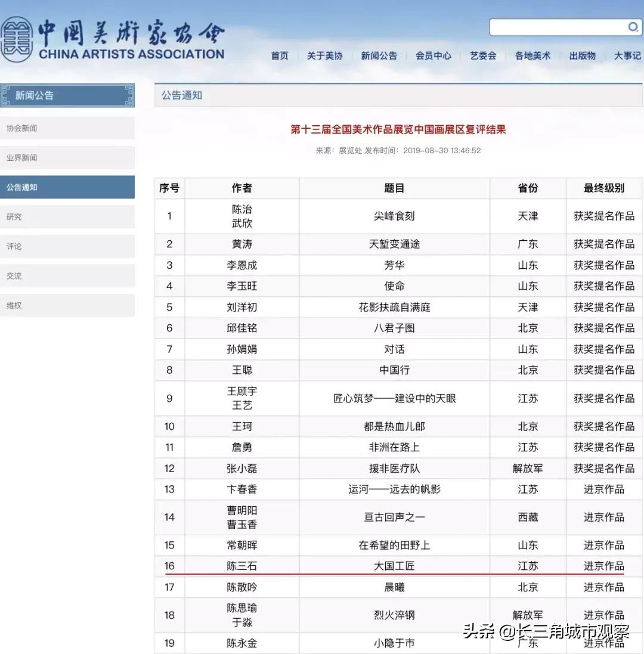
Task: Select the 新闻公告 navigation item
Action: pos(379,56)
